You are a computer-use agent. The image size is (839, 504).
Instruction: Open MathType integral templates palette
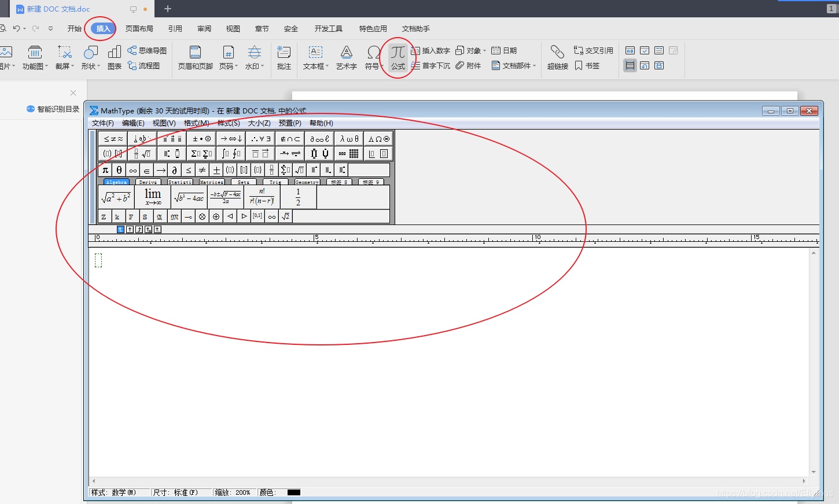231,153
